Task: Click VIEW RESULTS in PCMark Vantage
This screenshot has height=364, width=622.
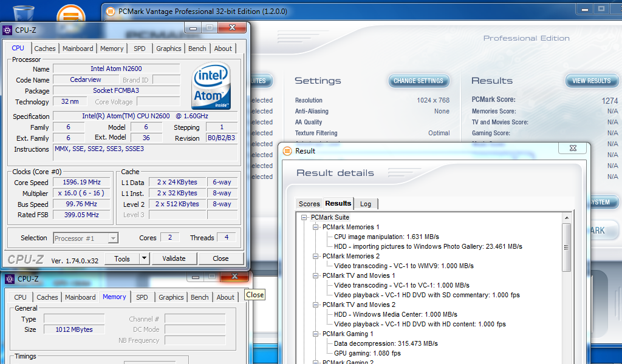Action: [x=592, y=81]
